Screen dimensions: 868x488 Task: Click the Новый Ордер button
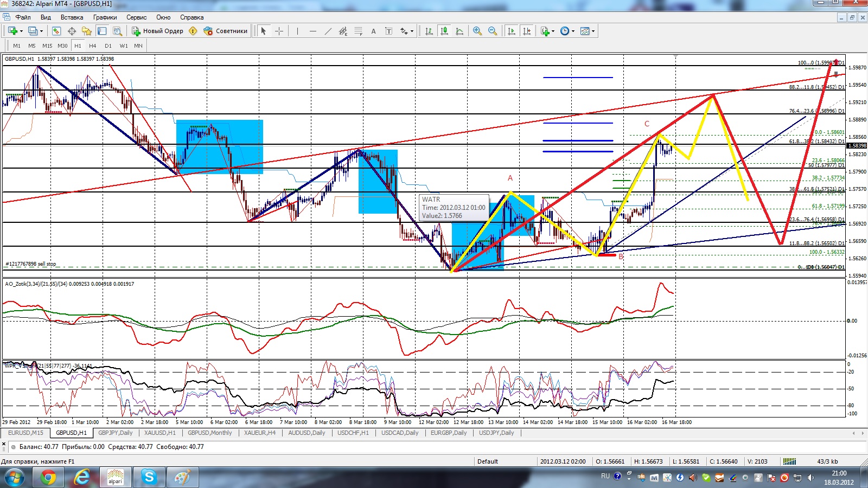[x=157, y=31]
